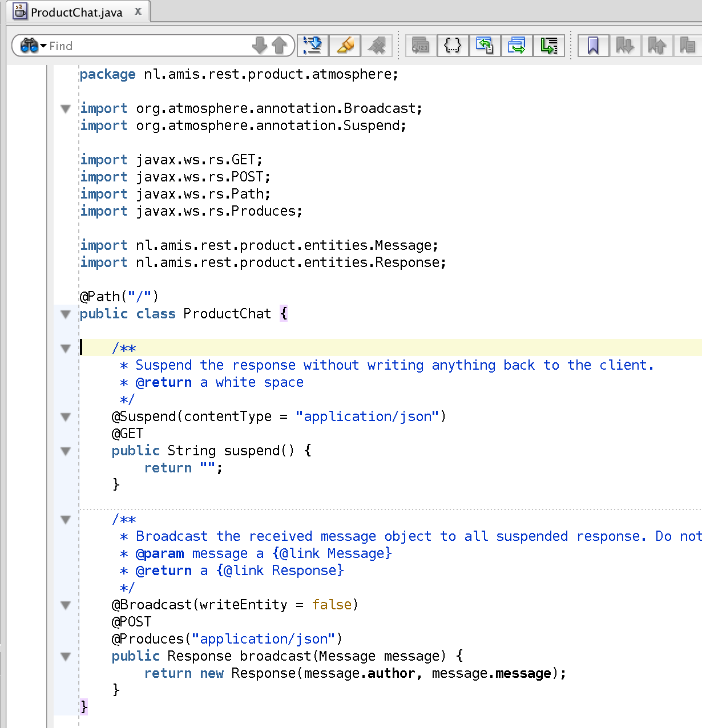Click the {@link Response} Javadoc reference
The image size is (702, 728).
coord(280,571)
